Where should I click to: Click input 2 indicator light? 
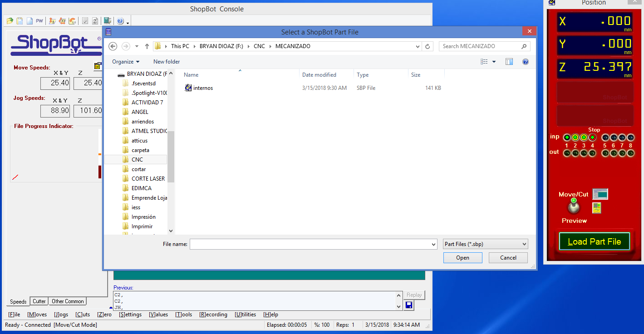point(575,137)
